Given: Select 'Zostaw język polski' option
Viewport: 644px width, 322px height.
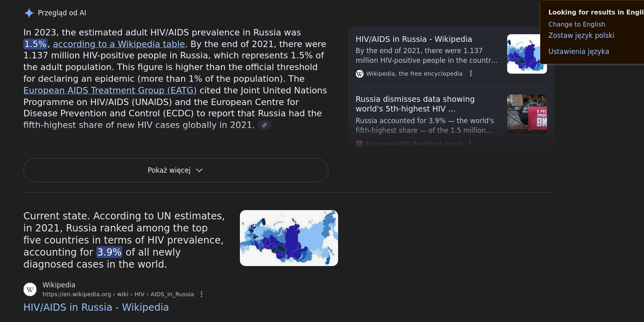Looking at the screenshot, I should click(x=581, y=35).
